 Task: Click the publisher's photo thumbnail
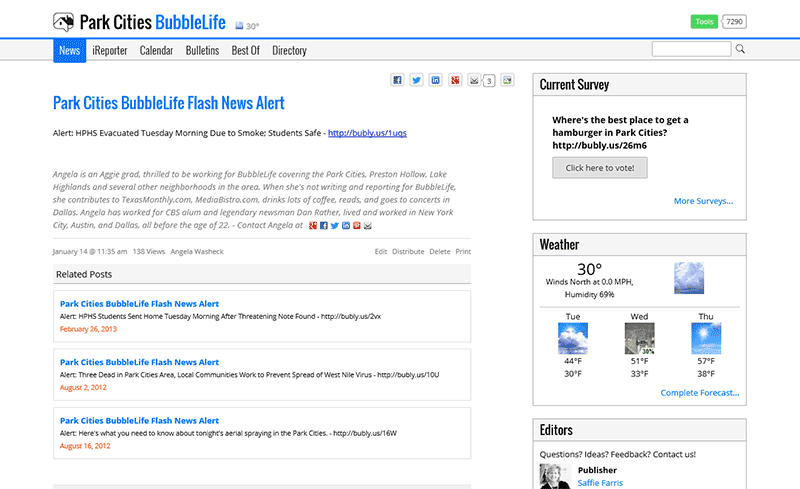[555, 476]
